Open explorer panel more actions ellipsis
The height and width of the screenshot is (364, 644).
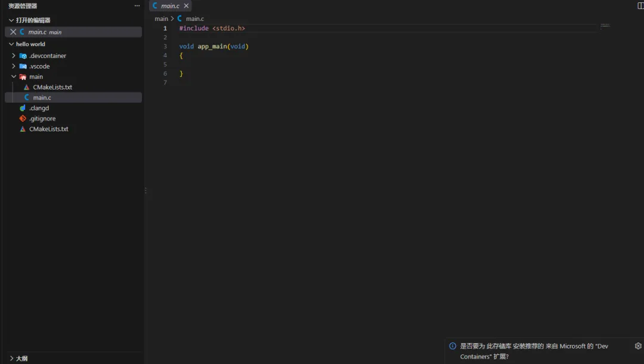coord(137,6)
